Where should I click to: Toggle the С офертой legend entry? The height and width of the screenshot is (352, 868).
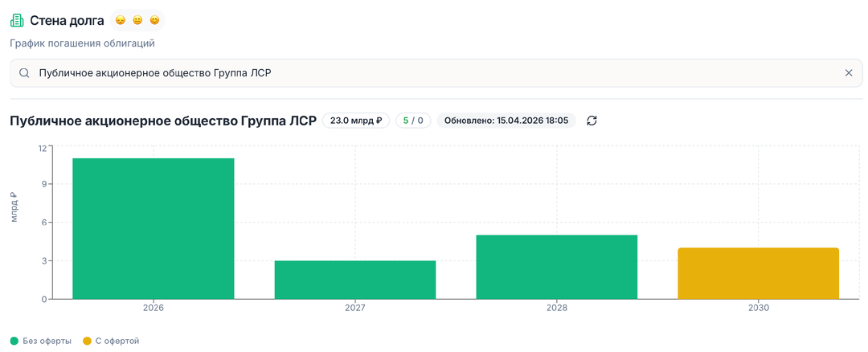(x=111, y=341)
